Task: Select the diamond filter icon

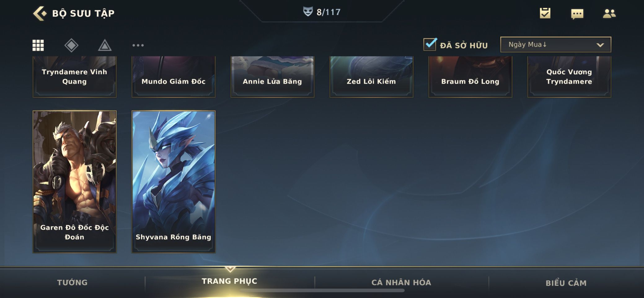Action: tap(71, 45)
